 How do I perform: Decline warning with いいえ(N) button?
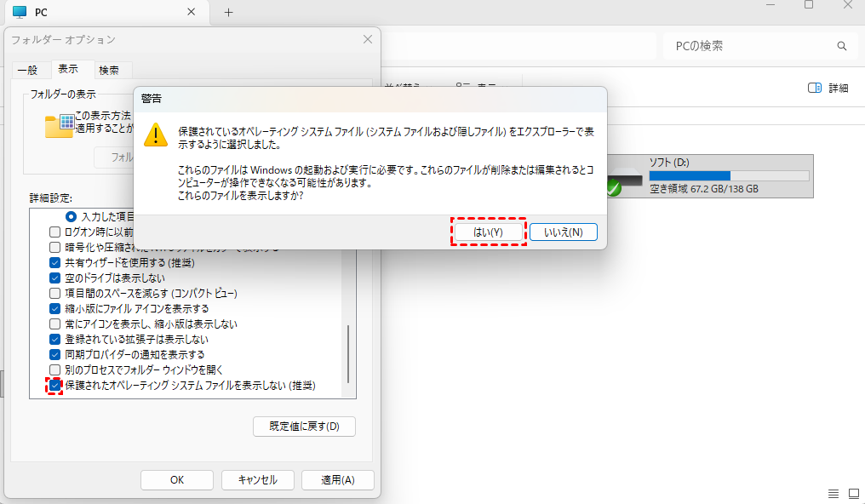[x=564, y=232]
